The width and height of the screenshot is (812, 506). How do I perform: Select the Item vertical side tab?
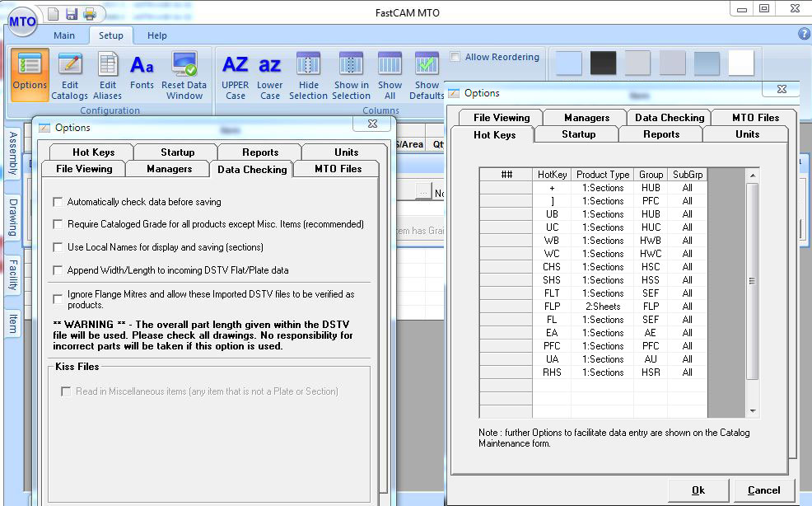click(x=13, y=323)
